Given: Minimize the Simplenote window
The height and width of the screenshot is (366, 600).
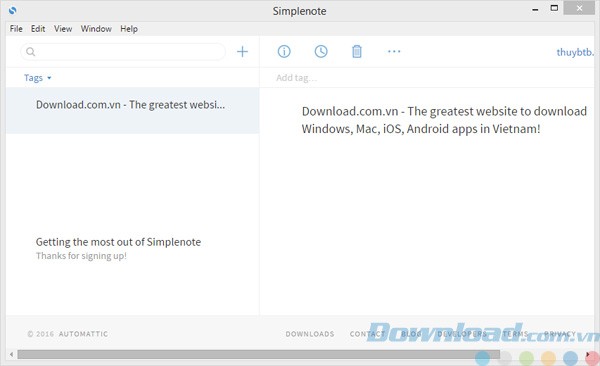Looking at the screenshot, I should pyautogui.click(x=535, y=9).
